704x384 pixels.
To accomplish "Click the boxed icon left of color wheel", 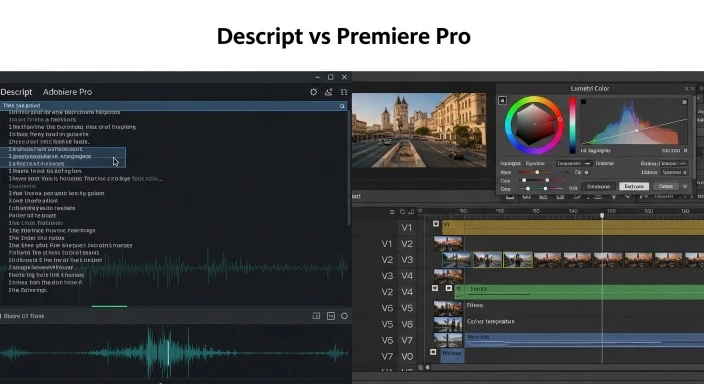I will [502, 101].
